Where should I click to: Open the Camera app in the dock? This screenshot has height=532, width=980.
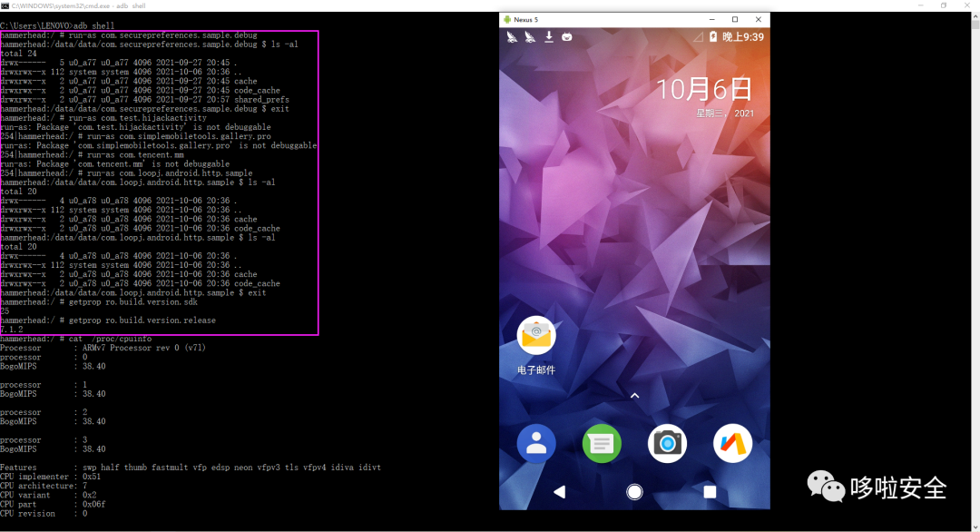coord(667,443)
